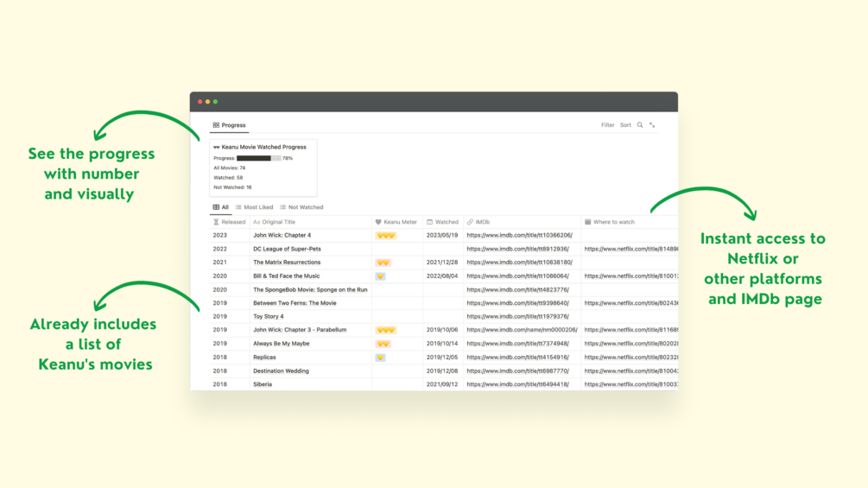This screenshot has height=488, width=868.
Task: Click the Aa icon in Original Title header
Action: 257,222
